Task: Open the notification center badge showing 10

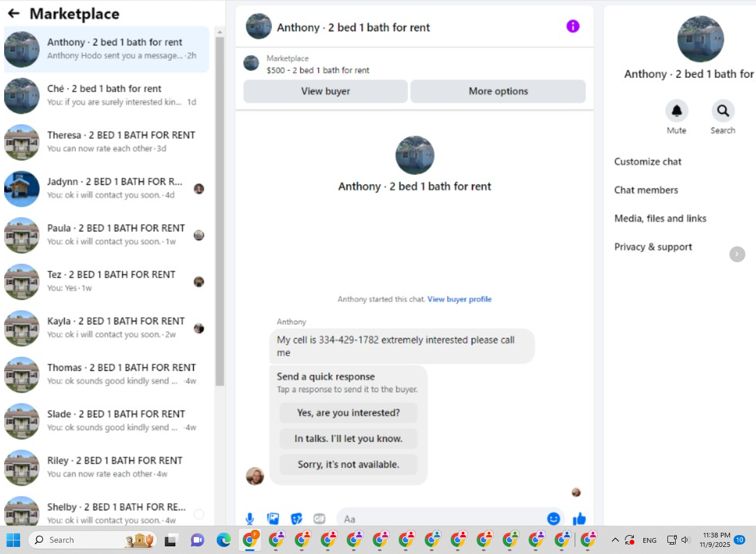Action: 739,540
